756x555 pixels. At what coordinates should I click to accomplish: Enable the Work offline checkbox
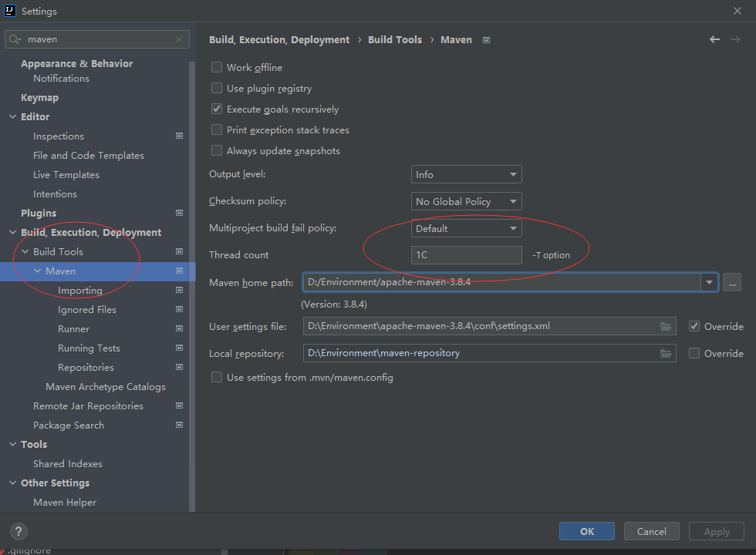click(x=217, y=68)
